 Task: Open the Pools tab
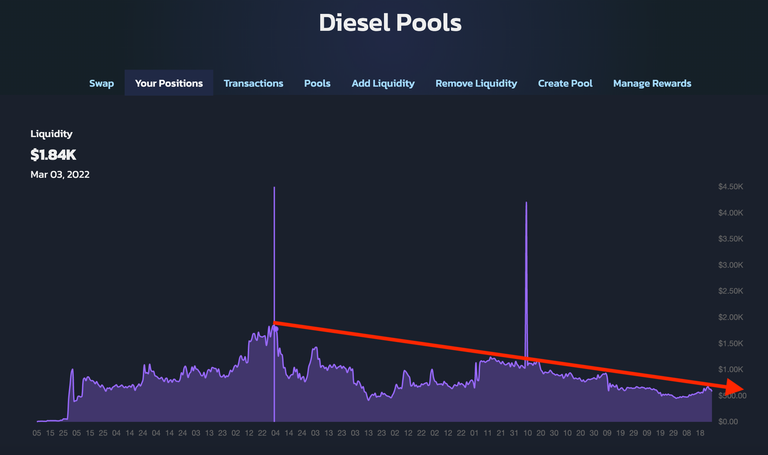(317, 83)
